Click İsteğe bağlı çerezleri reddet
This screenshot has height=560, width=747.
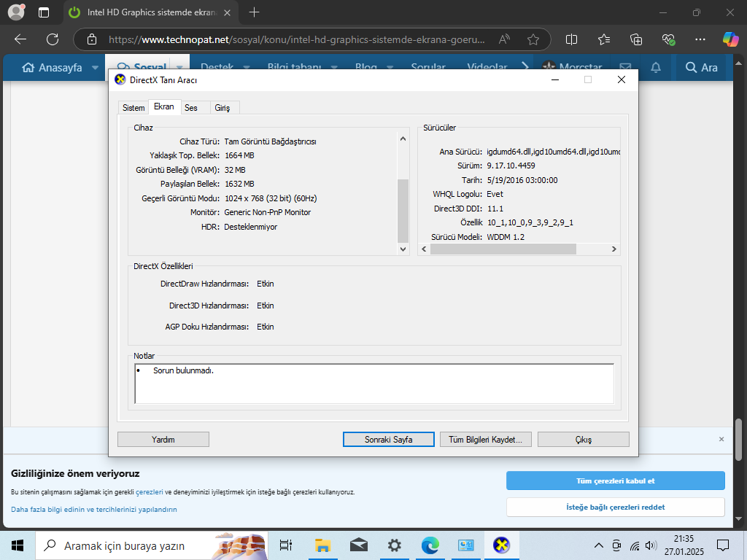tap(616, 507)
